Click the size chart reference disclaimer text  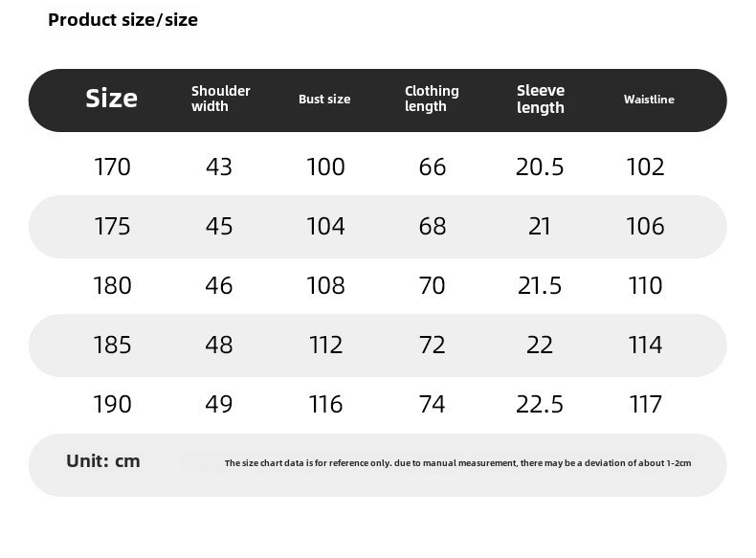tap(457, 463)
